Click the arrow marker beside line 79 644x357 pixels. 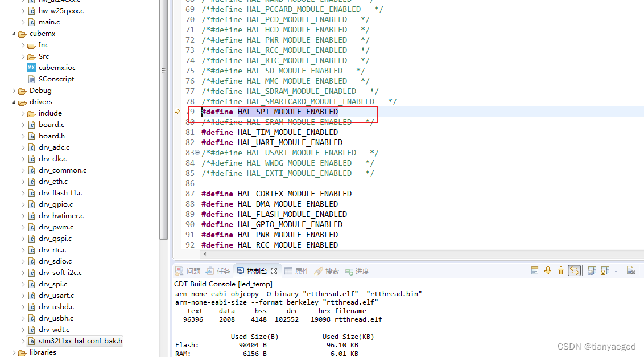[x=178, y=112]
